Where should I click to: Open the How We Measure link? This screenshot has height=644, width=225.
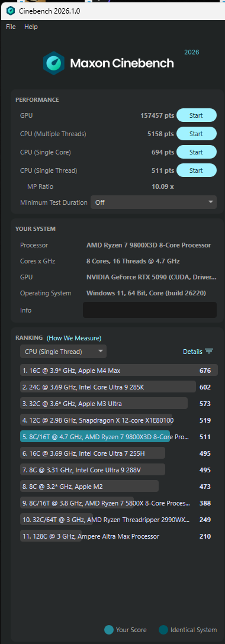(x=74, y=338)
